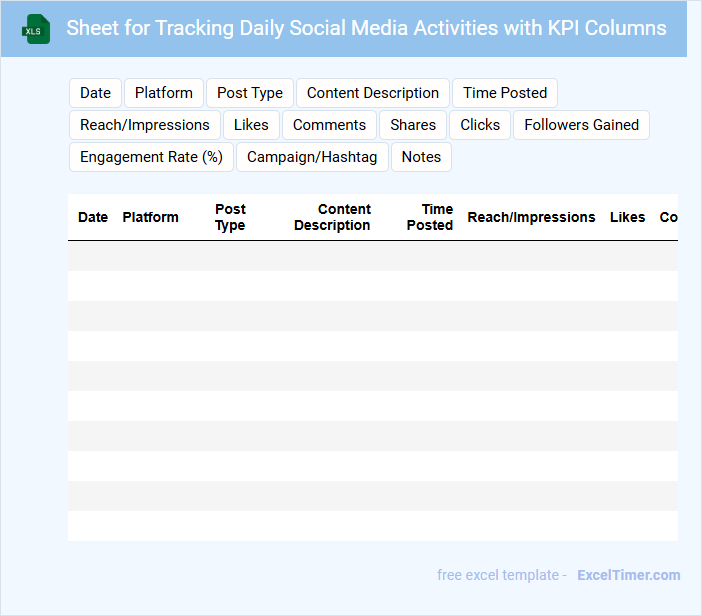Click the Clicks tag button
Screen dimensions: 702x616
pos(480,125)
